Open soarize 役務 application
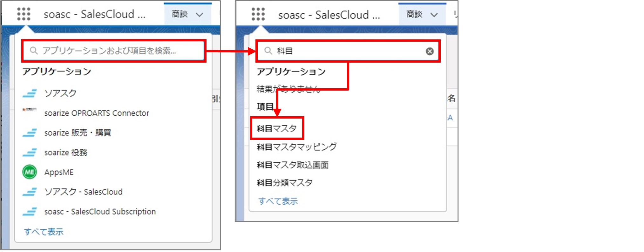The image size is (644, 252). tap(66, 153)
